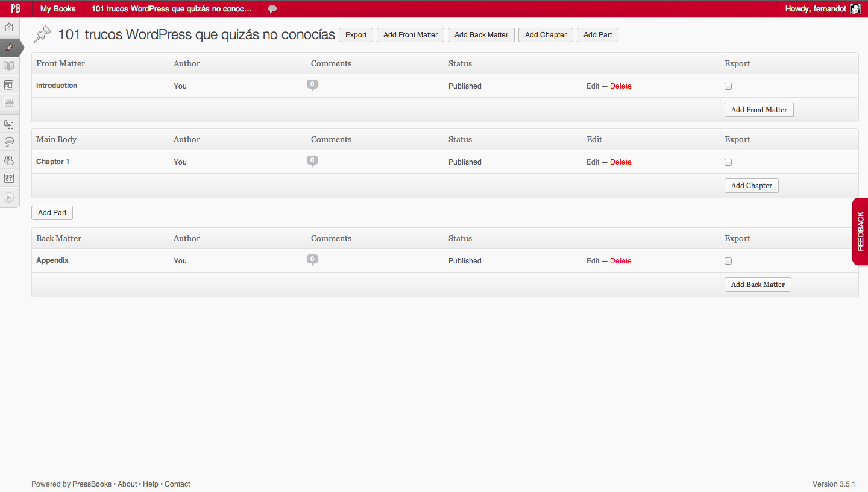
Task: Expand the collapsed sidebar menu arrow
Action: pyautogui.click(x=9, y=197)
